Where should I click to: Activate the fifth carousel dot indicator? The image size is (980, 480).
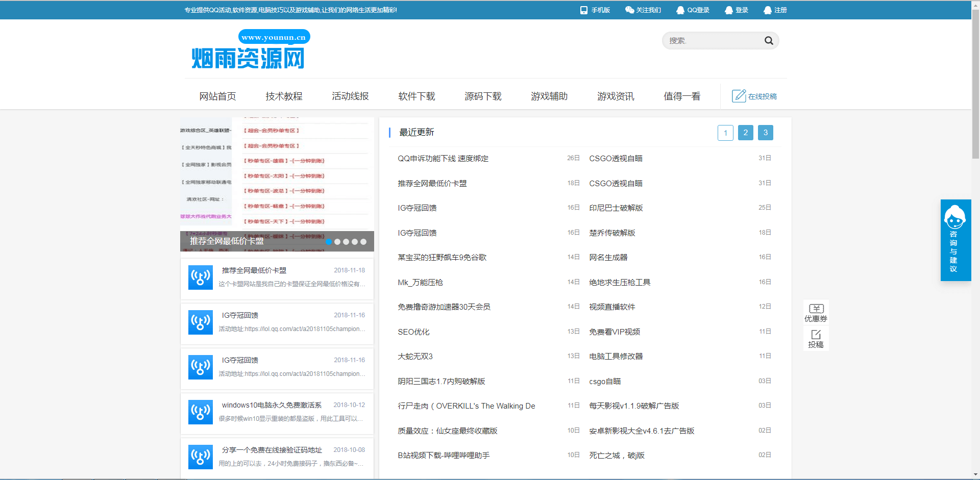pos(364,242)
